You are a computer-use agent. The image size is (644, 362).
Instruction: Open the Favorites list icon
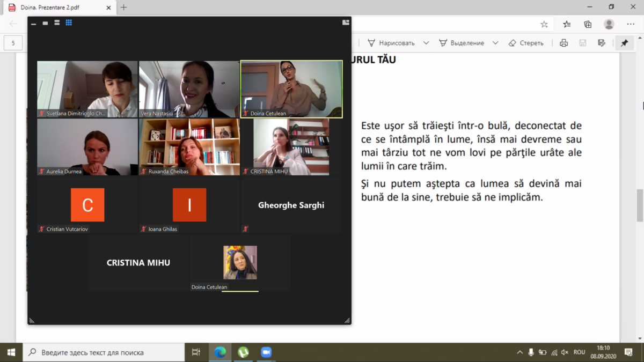coord(567,24)
